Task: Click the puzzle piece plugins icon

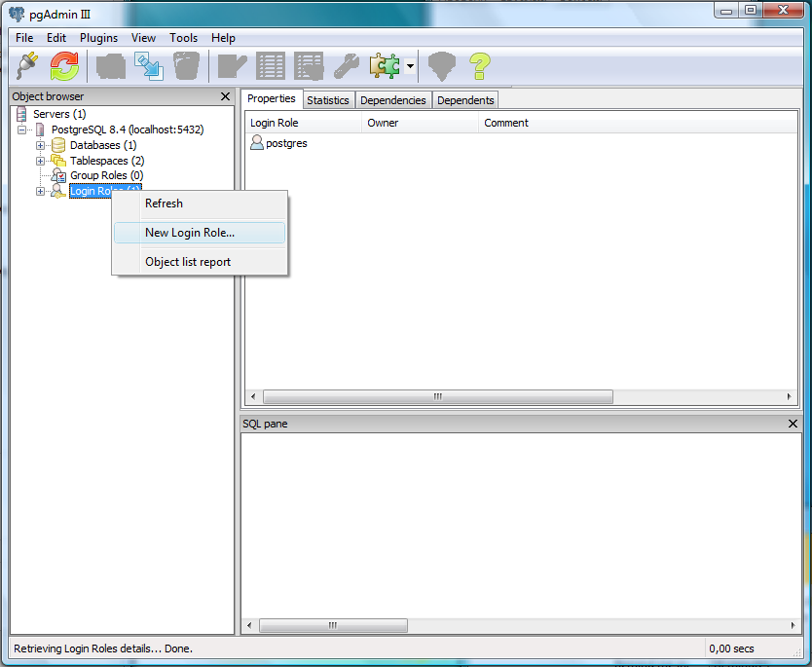Action: 385,66
